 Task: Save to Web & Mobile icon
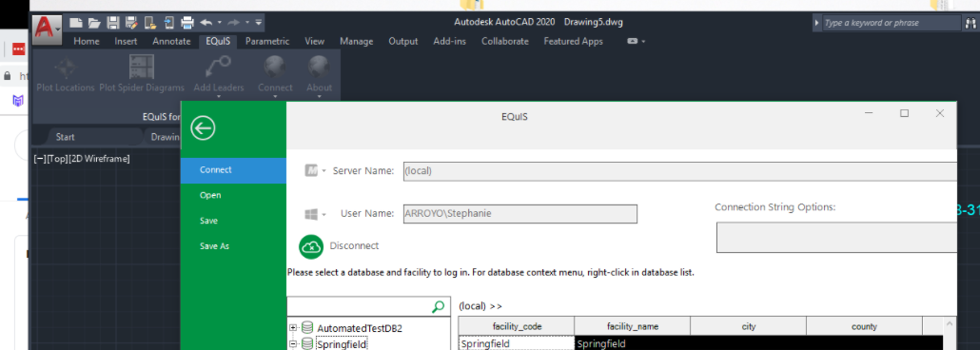click(x=168, y=23)
